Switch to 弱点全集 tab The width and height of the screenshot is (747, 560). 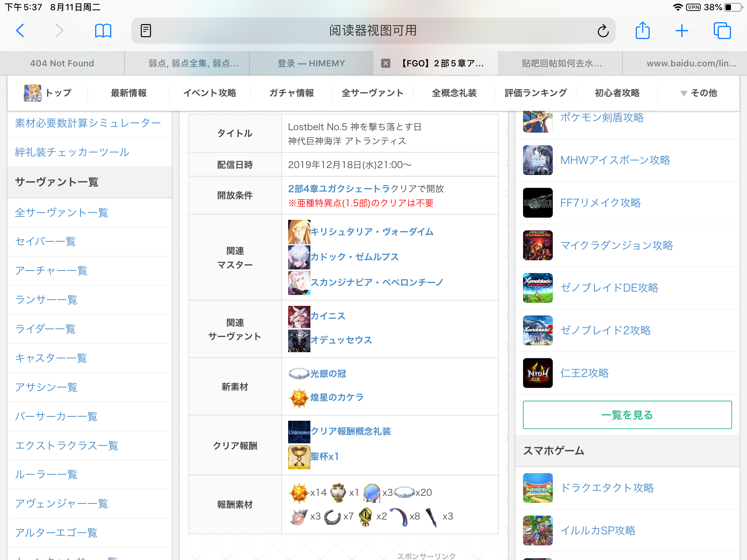point(187,63)
